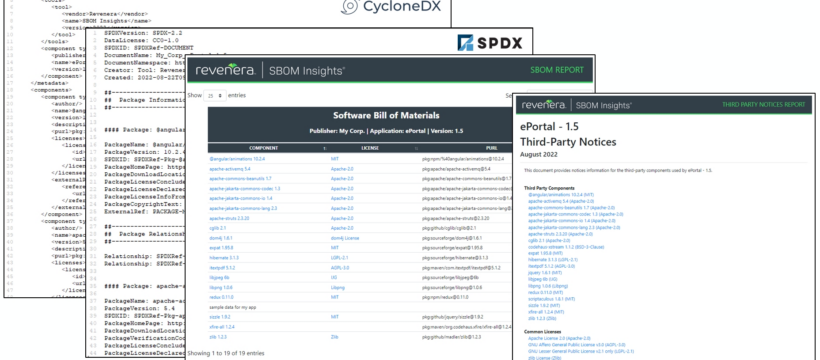Click 'Showing 1 to 19 of 19 entries' text
Image resolution: width=820 pixels, height=360 pixels.
tap(226, 353)
